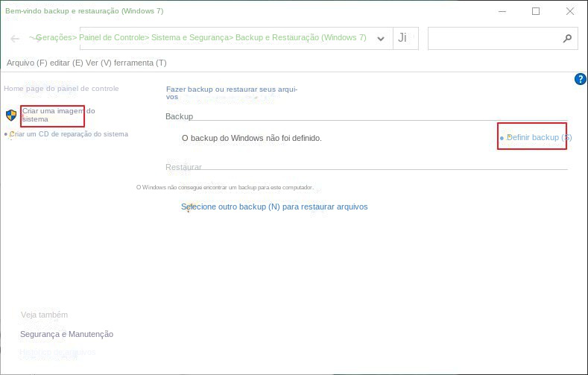Click Criar uma imagem do sistema
588x375 pixels.
58,115
